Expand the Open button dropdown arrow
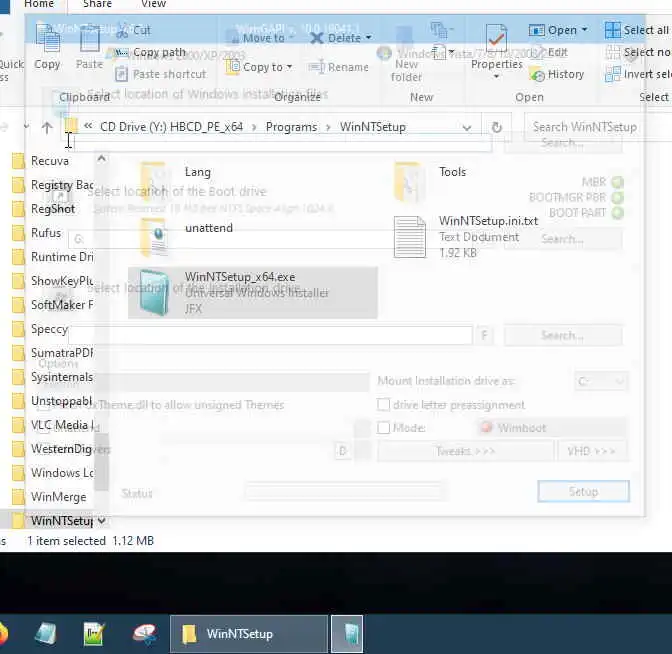 tap(585, 30)
